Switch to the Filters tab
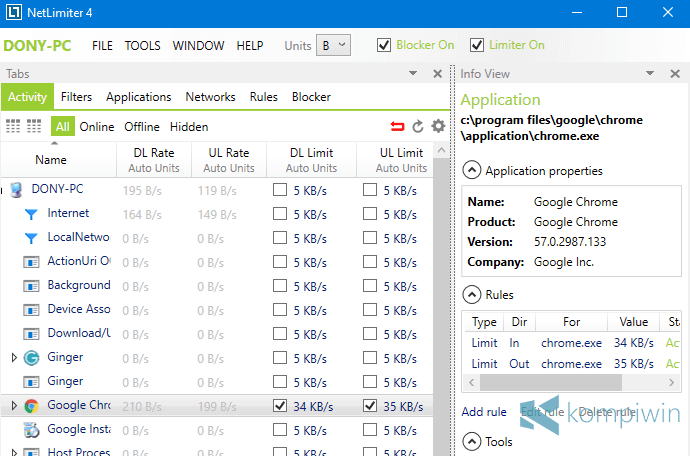This screenshot has width=690, height=456. tap(76, 97)
